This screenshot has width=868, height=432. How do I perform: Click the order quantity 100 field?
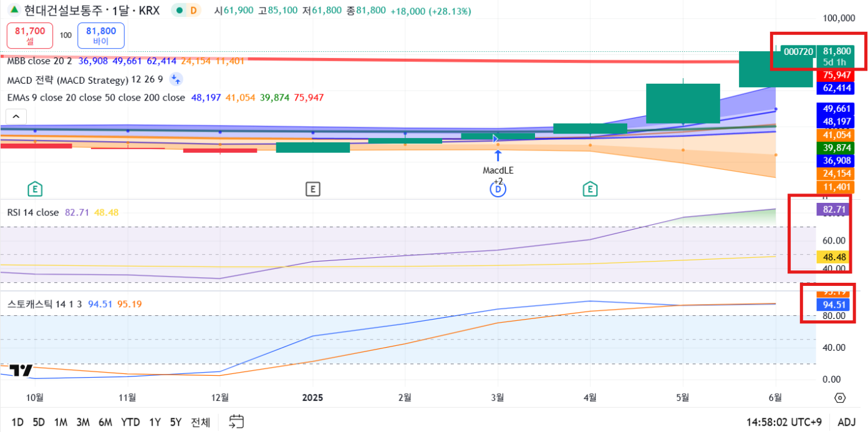point(65,36)
